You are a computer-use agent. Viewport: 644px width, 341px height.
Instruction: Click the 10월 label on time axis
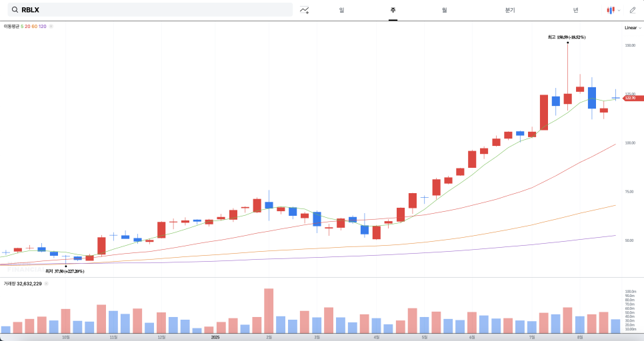(x=66, y=337)
